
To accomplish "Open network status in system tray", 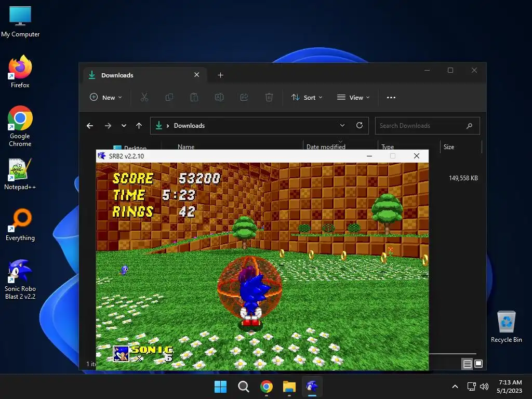I will [471, 387].
